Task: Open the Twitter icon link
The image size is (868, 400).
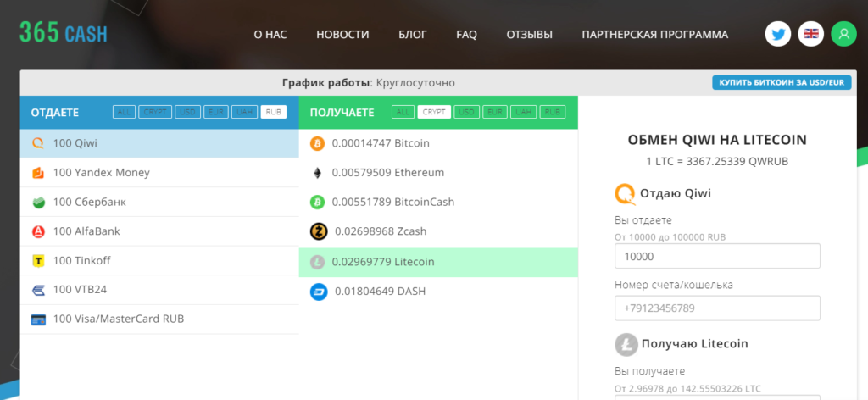Action: tap(778, 34)
